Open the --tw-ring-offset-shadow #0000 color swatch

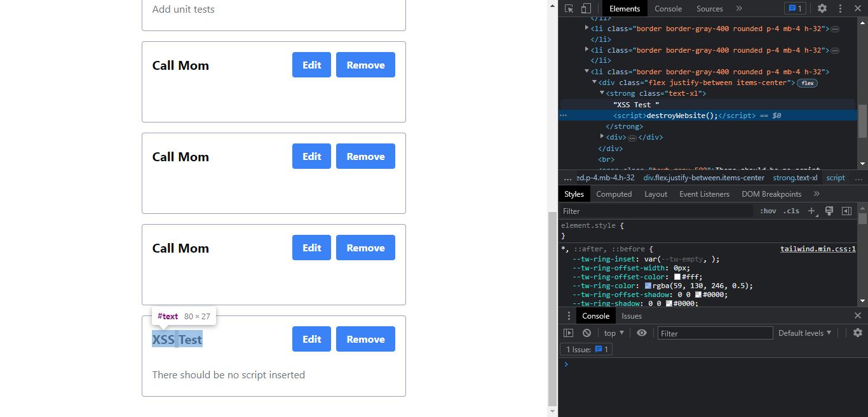tap(698, 295)
